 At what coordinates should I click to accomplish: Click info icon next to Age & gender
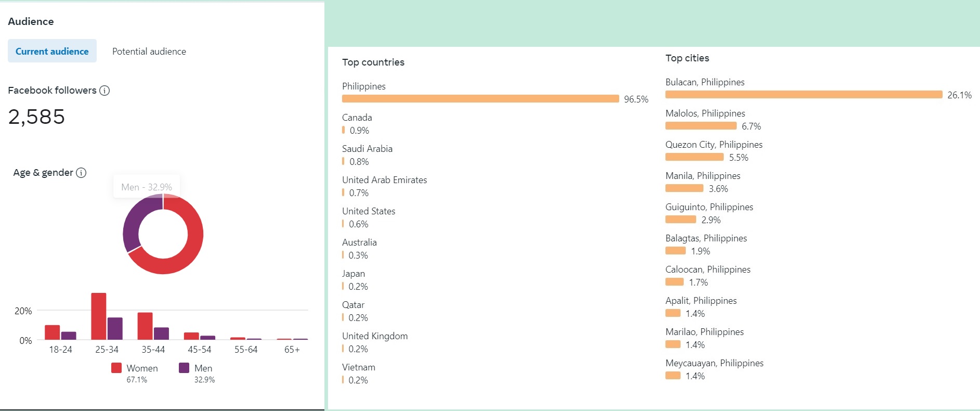click(81, 173)
